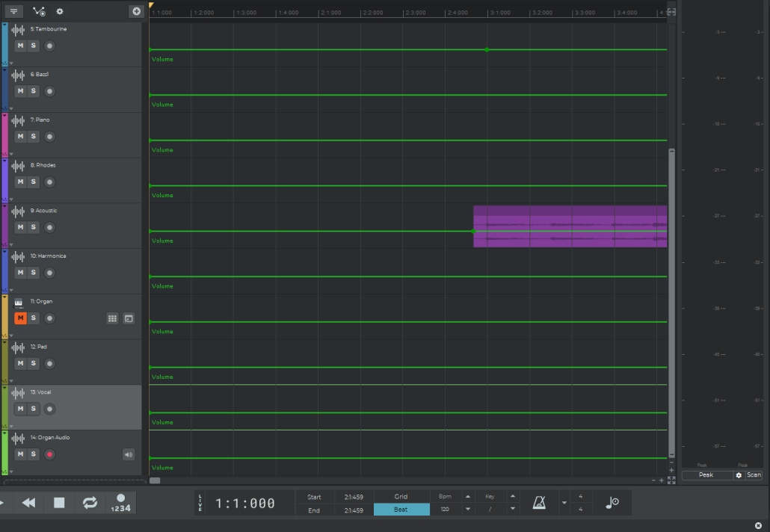Open Organ track plugin window icon

(129, 318)
